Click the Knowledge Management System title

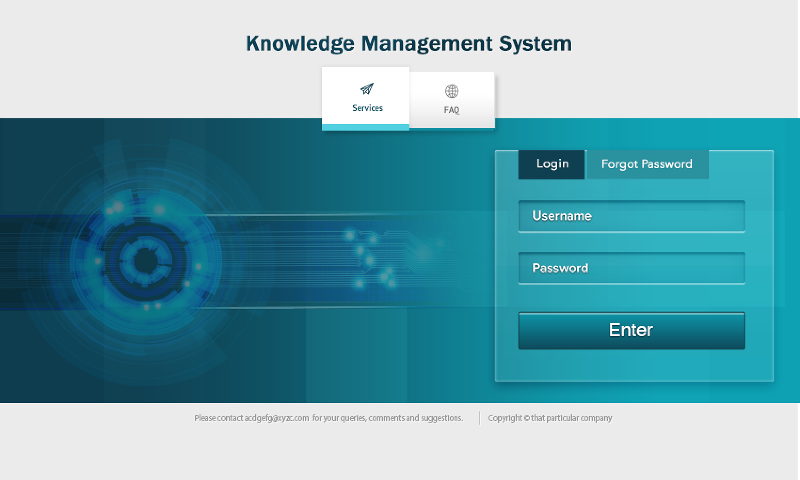[408, 44]
